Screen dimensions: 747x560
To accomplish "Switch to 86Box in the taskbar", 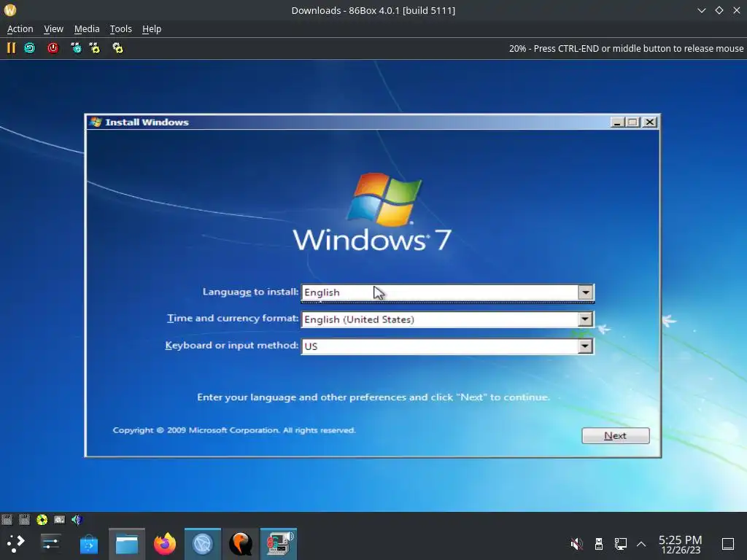I will pos(279,544).
